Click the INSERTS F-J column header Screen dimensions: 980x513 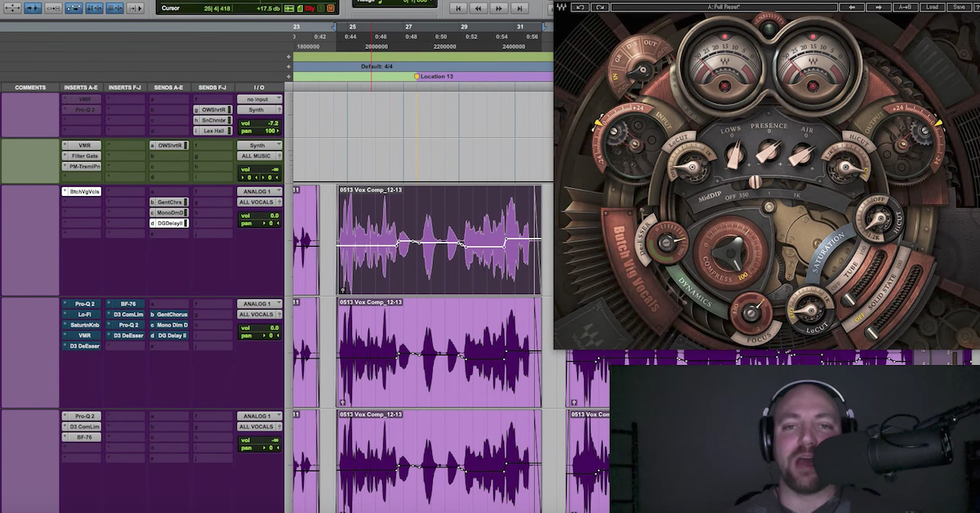pyautogui.click(x=125, y=87)
